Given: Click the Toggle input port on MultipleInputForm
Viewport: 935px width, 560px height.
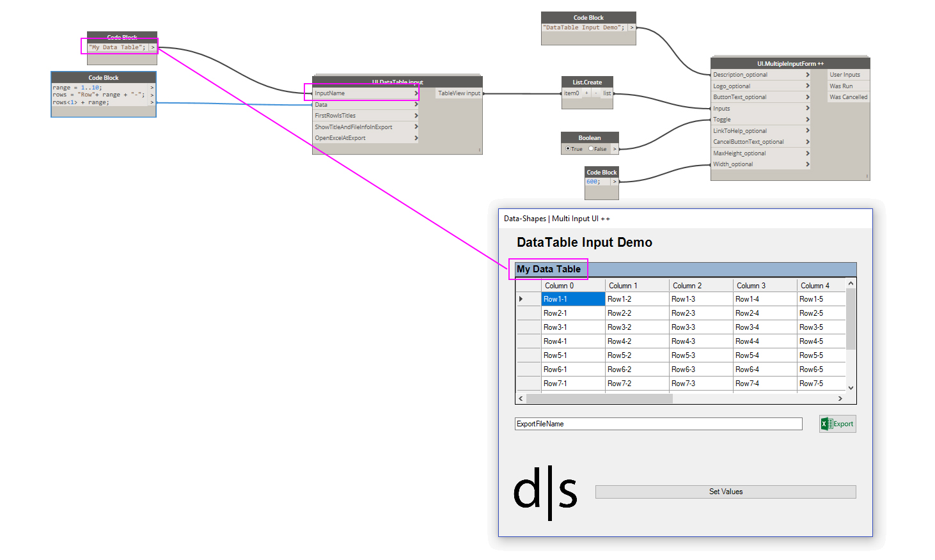Looking at the screenshot, I should [722, 120].
